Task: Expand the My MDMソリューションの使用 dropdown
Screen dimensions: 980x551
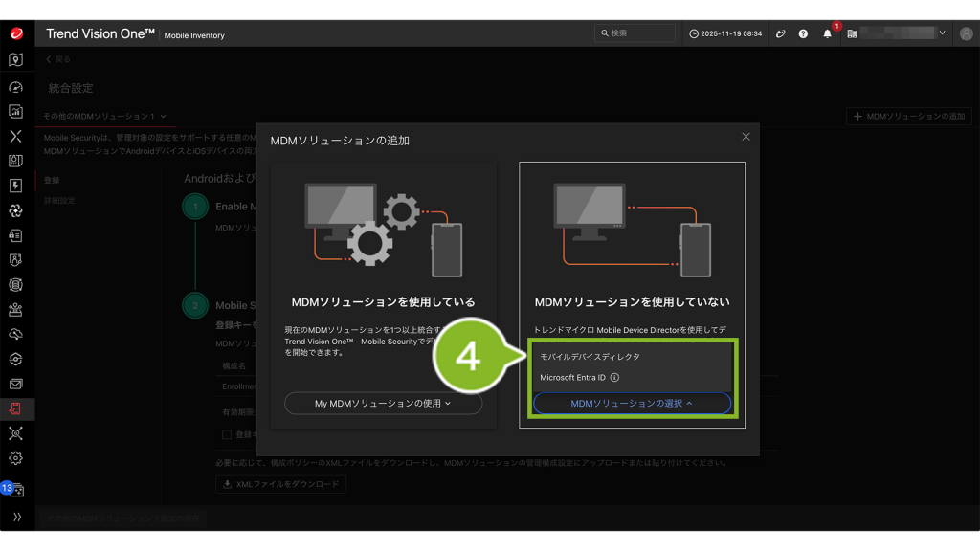Action: [383, 404]
